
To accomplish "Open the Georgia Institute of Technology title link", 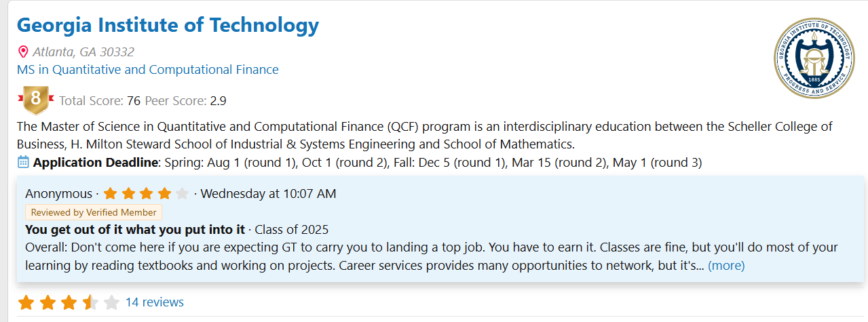I will click(x=168, y=25).
